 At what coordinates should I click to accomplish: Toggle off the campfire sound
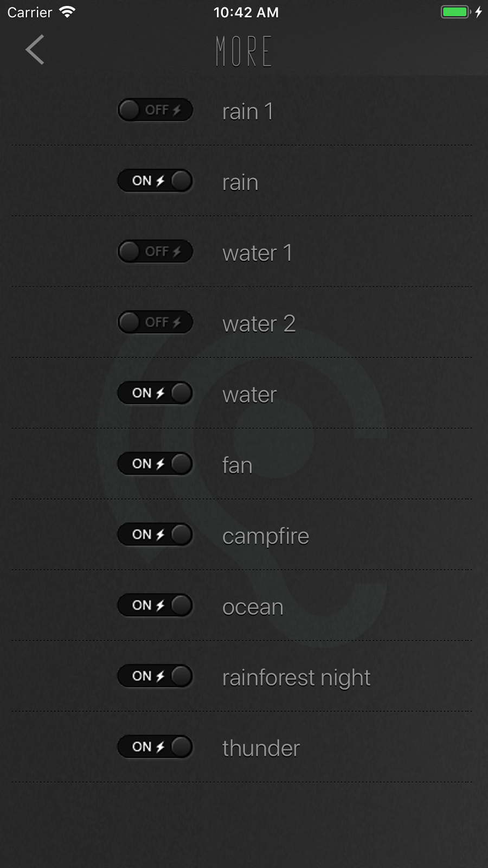[x=155, y=535]
